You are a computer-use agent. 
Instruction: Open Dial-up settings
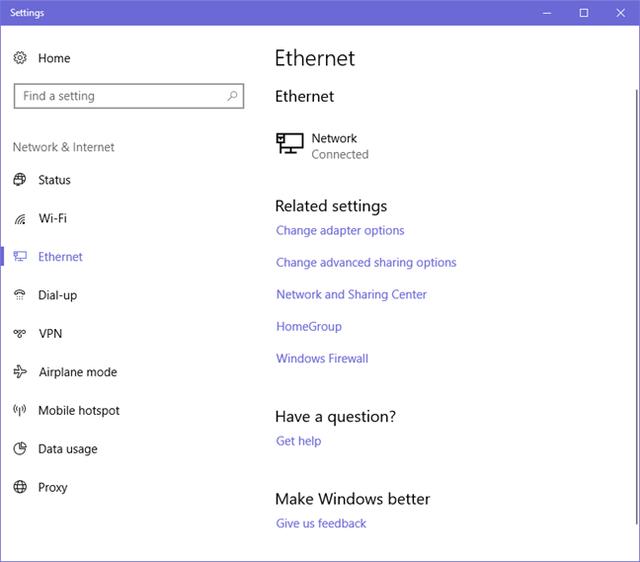58,295
